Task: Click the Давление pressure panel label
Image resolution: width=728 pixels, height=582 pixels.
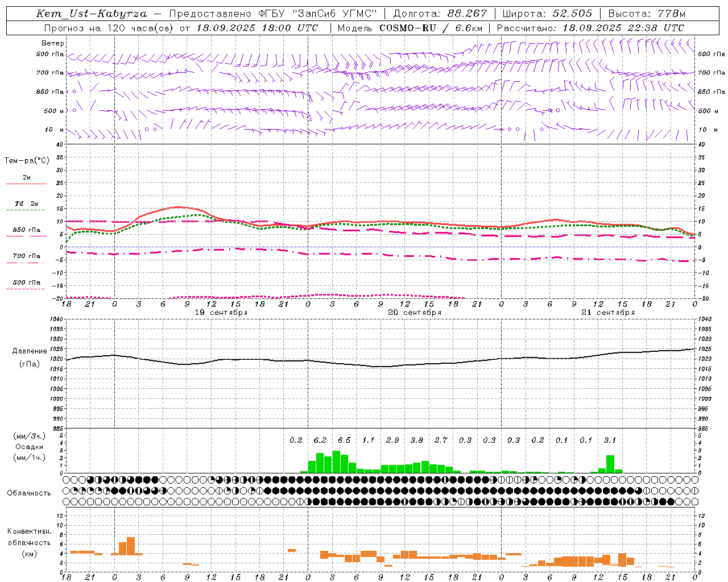Action: click(30, 351)
